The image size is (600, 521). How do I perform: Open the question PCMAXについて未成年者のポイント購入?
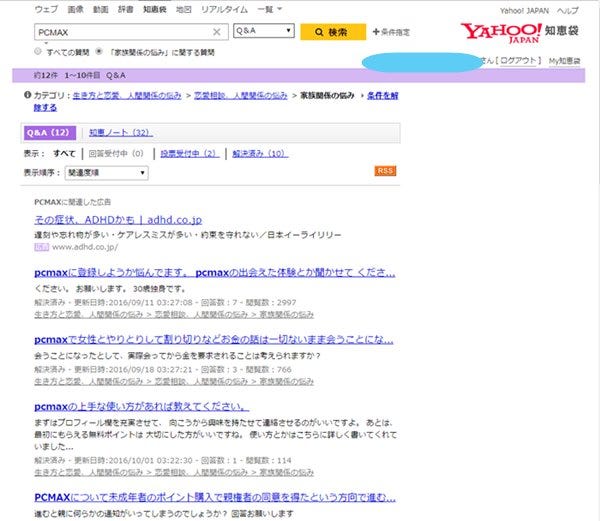coord(215,497)
